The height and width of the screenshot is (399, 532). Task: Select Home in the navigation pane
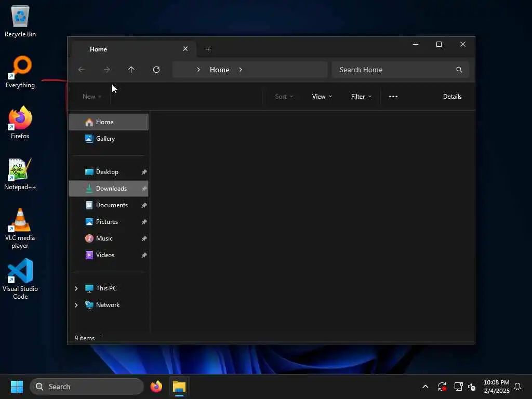point(109,122)
